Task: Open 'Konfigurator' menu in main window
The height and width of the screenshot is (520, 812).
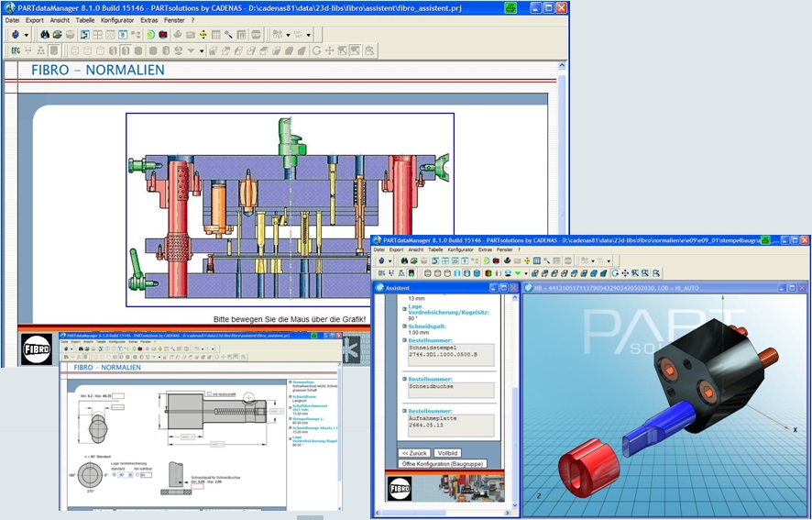Action: tap(117, 20)
